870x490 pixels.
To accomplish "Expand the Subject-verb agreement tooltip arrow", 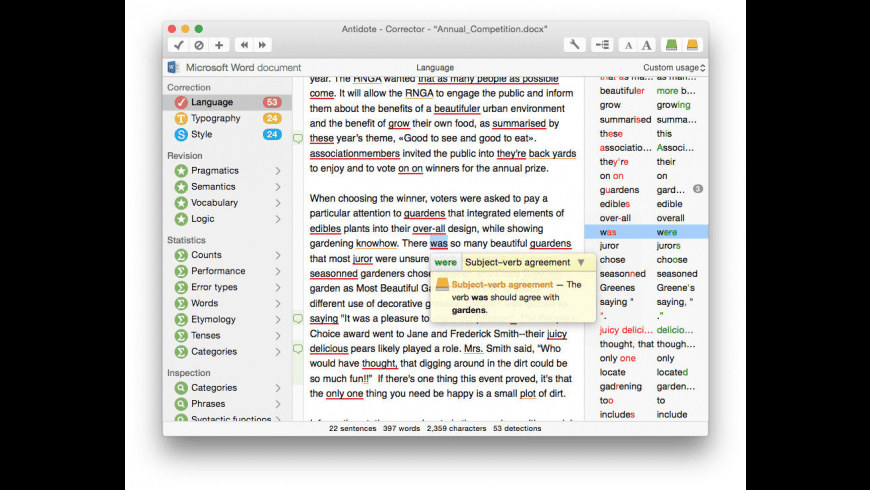I will (x=581, y=262).
